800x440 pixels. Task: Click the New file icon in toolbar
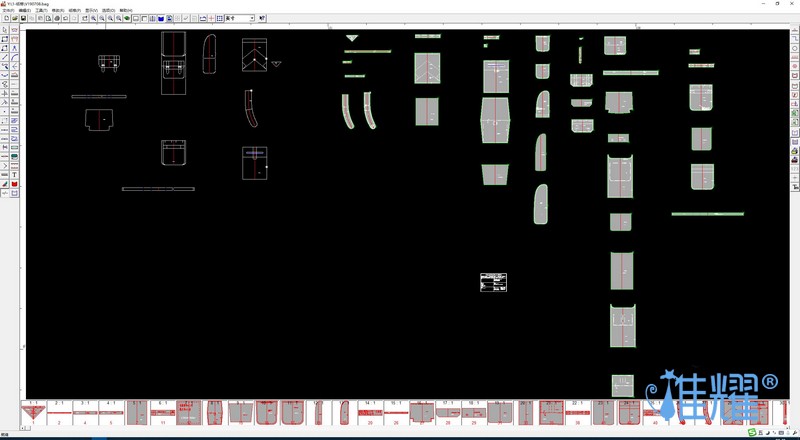point(6,18)
